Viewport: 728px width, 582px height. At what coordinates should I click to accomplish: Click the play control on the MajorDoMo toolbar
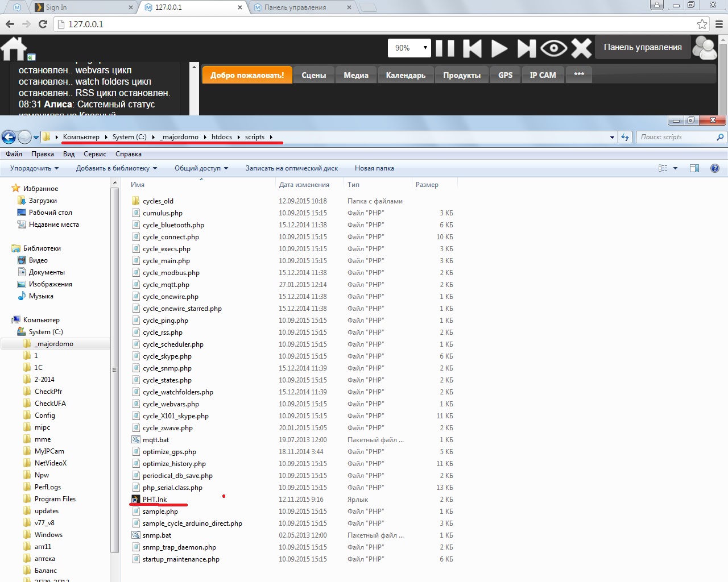pos(499,48)
